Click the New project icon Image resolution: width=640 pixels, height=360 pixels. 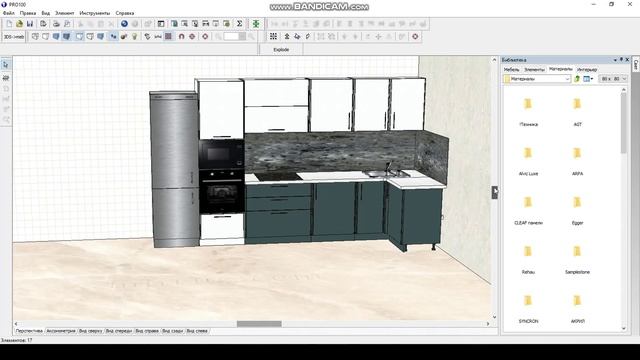pos(9,24)
